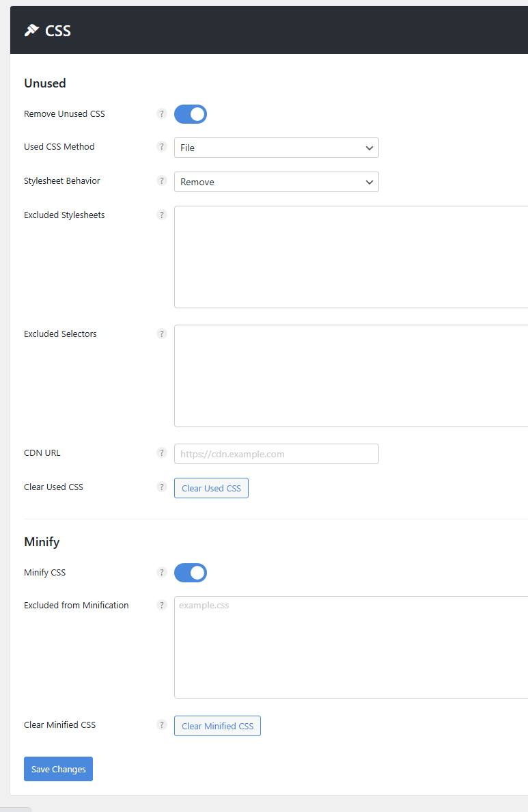Open the Minify CSS help tooltip
The image size is (528, 812).
162,572
